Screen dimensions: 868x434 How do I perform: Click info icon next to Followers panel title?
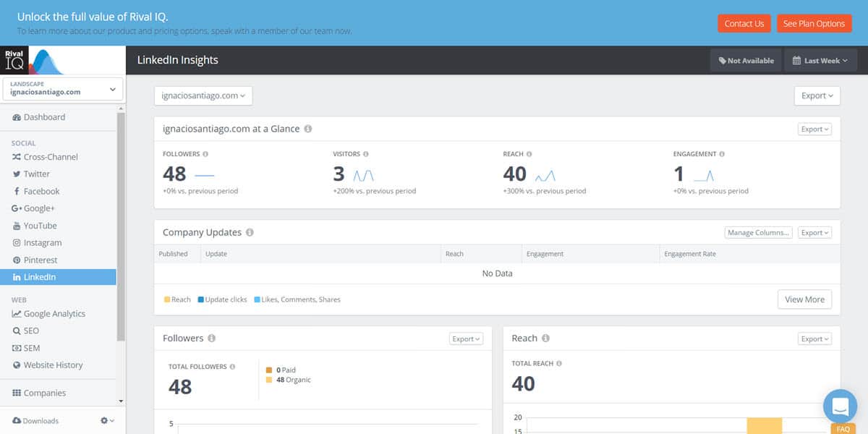(211, 339)
